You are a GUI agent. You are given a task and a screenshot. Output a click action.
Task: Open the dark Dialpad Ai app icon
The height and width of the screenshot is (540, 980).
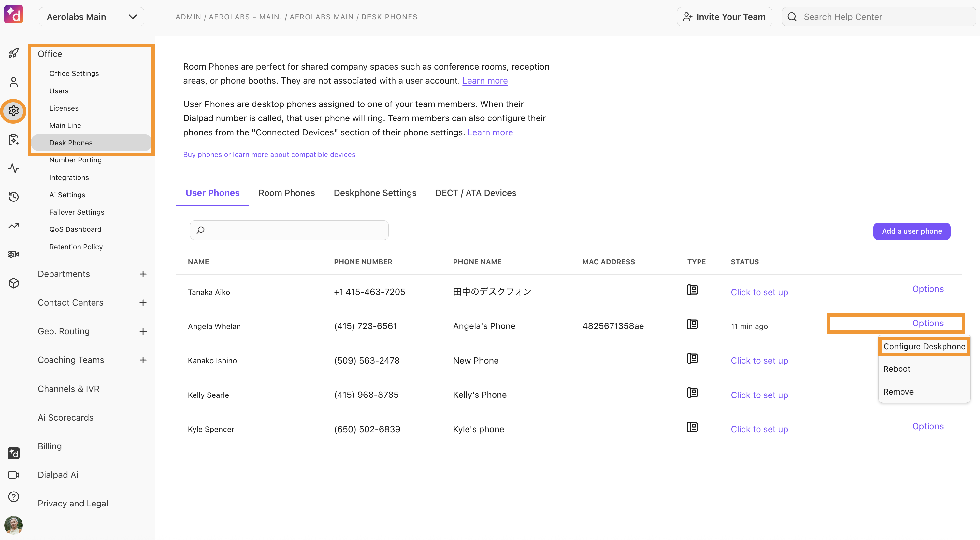click(14, 453)
